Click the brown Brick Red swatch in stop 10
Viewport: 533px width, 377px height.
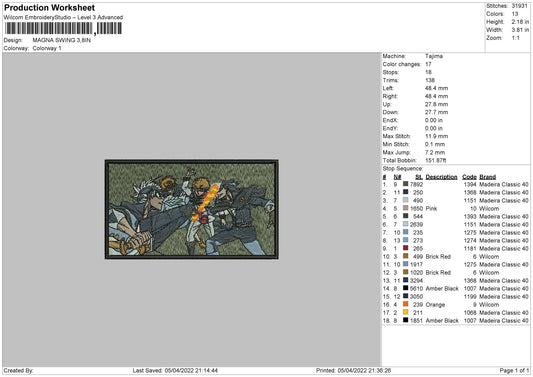tap(405, 256)
